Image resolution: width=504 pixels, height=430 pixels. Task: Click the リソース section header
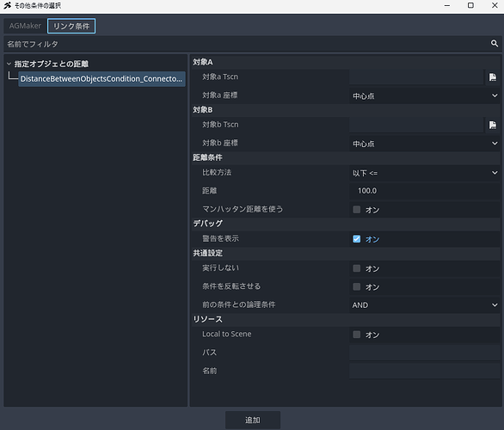pos(346,319)
